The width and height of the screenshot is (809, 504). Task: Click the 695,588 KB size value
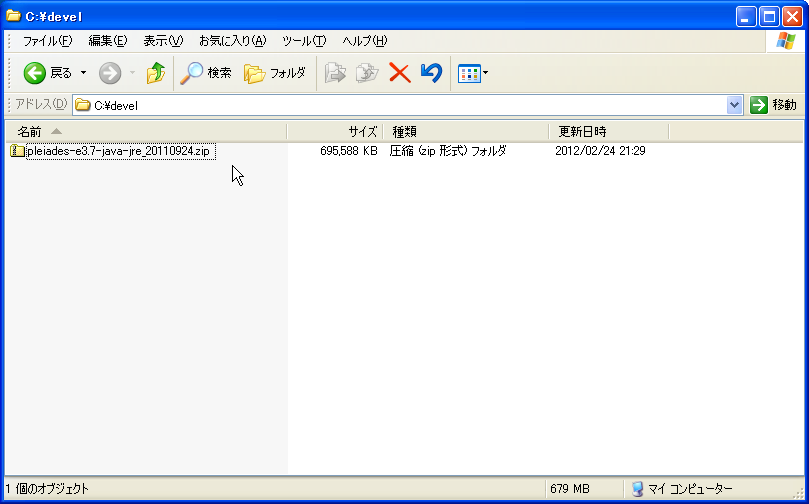pyautogui.click(x=349, y=151)
